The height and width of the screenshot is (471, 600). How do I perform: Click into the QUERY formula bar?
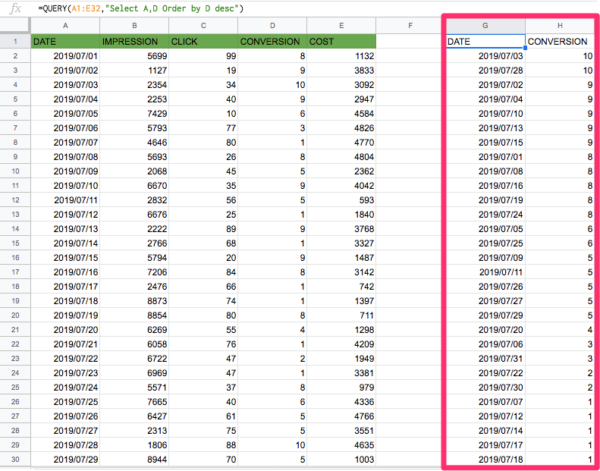coord(318,8)
